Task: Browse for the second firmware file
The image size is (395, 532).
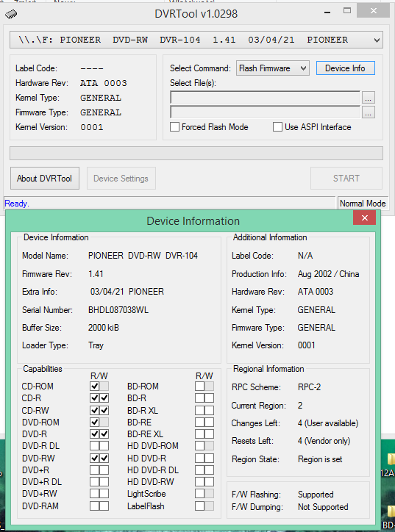Action: [369, 112]
